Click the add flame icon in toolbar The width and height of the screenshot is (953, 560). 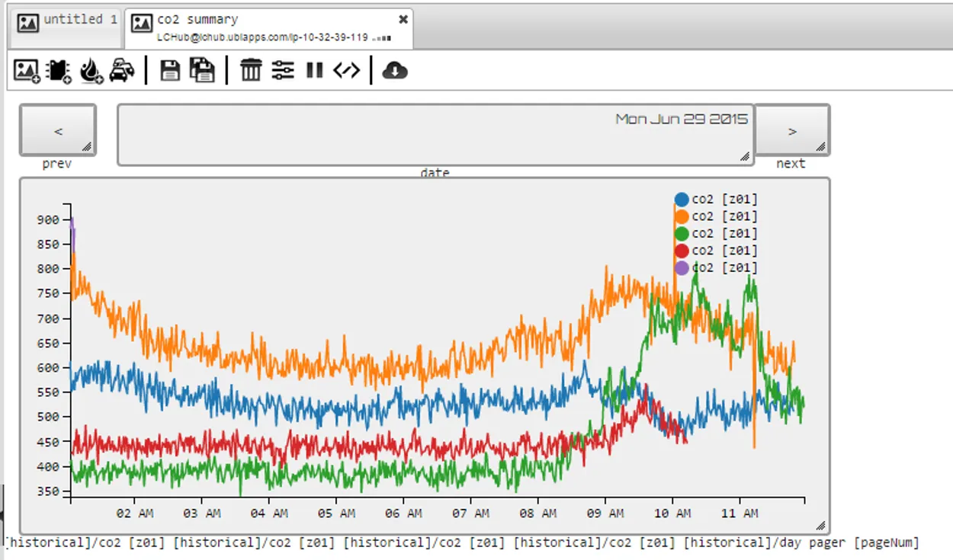(91, 71)
